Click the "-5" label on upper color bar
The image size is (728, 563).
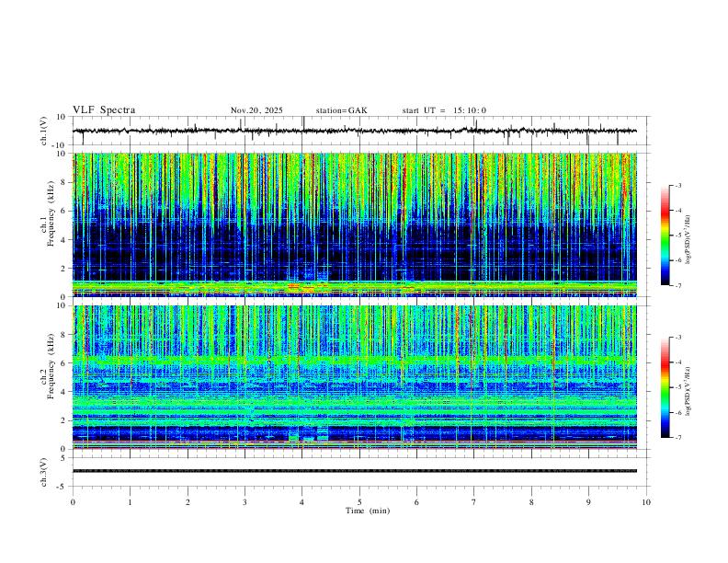pyautogui.click(x=677, y=236)
